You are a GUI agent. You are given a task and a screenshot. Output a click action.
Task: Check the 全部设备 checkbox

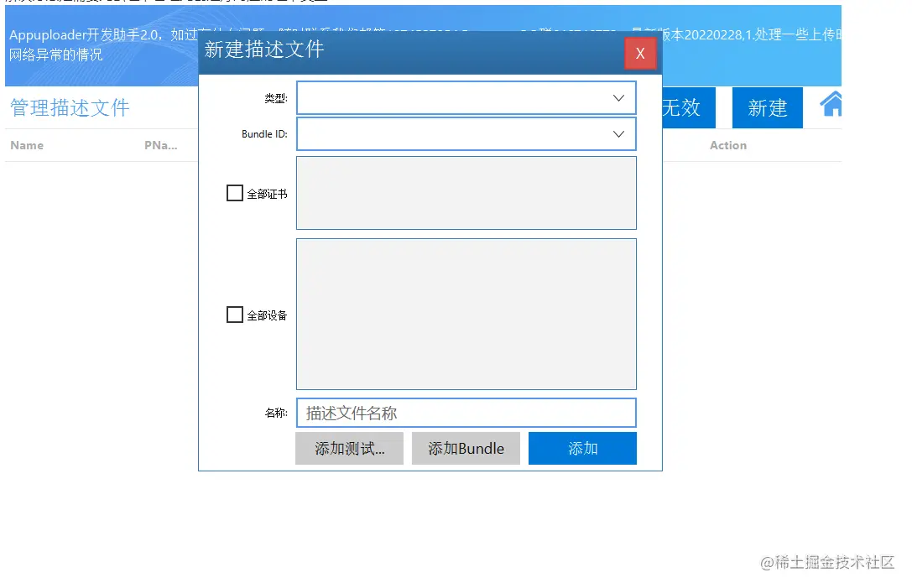coord(234,315)
